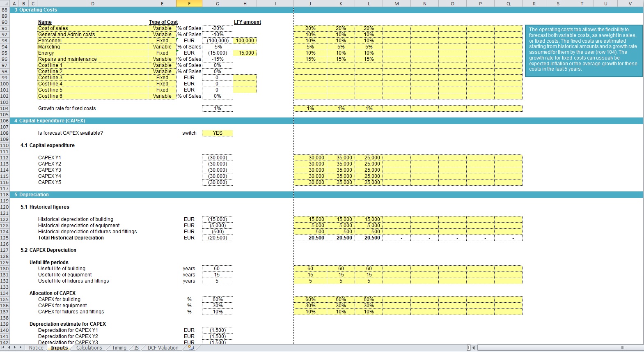The height and width of the screenshot is (352, 644).
Task: Click the 'LFY amount' column heading
Action: [x=248, y=22]
